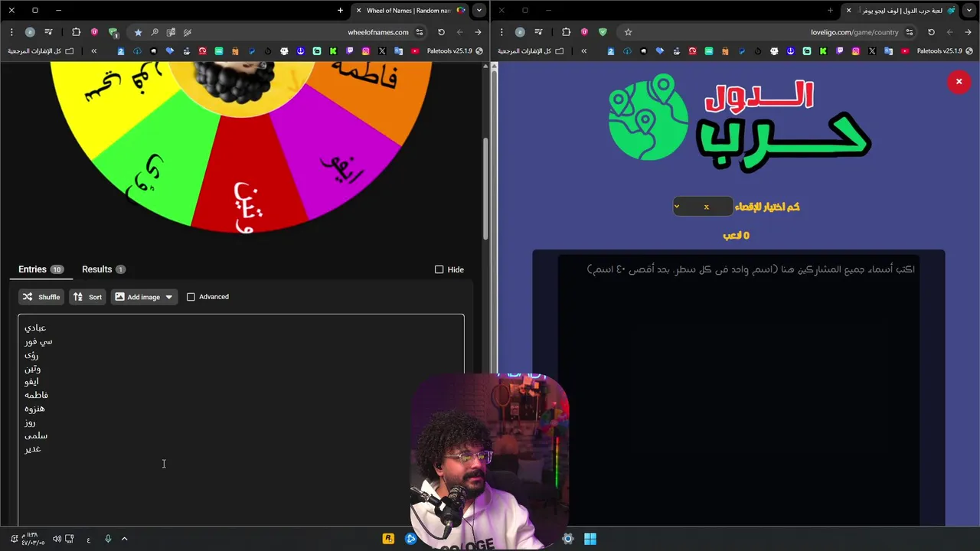Click entry 'غدير' in entries list

click(x=32, y=448)
